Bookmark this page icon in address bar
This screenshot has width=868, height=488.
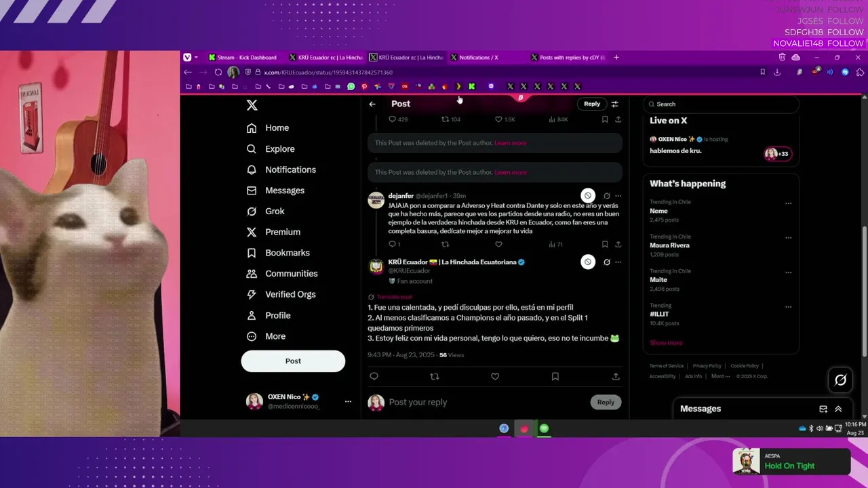tap(762, 72)
